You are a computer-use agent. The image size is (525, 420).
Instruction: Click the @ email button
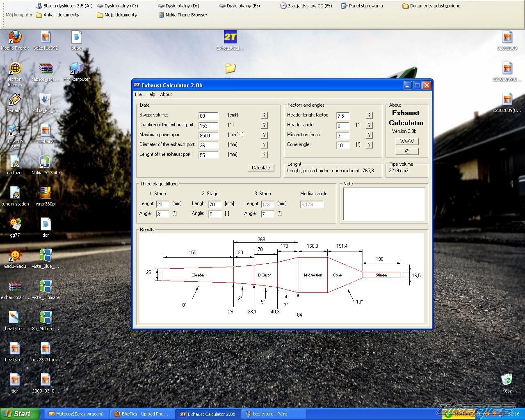click(407, 151)
